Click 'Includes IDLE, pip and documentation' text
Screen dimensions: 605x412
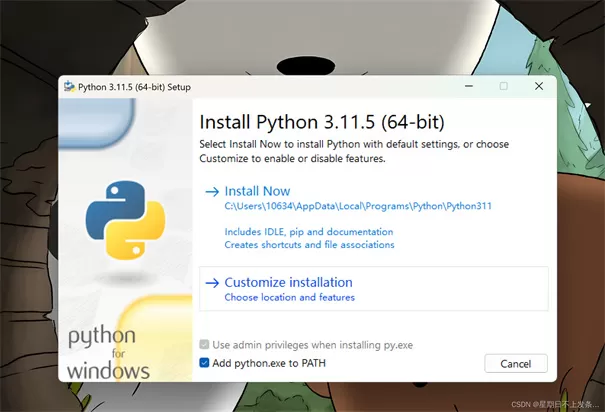click(x=309, y=232)
